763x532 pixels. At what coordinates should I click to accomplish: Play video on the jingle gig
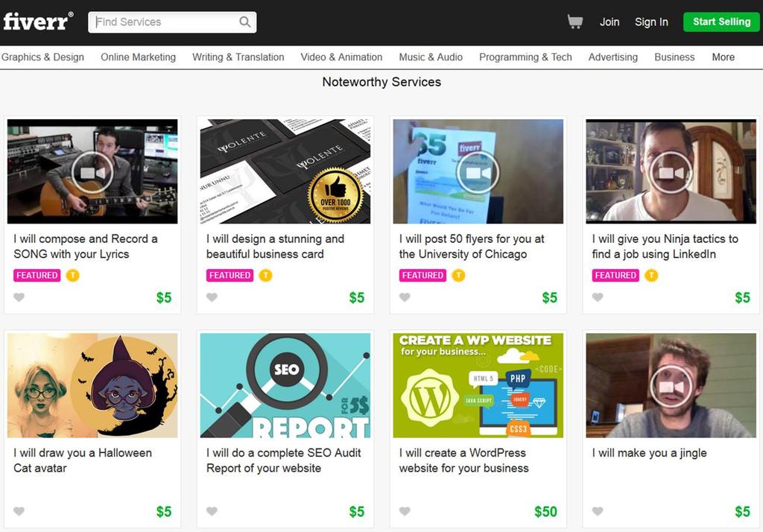pyautogui.click(x=671, y=387)
